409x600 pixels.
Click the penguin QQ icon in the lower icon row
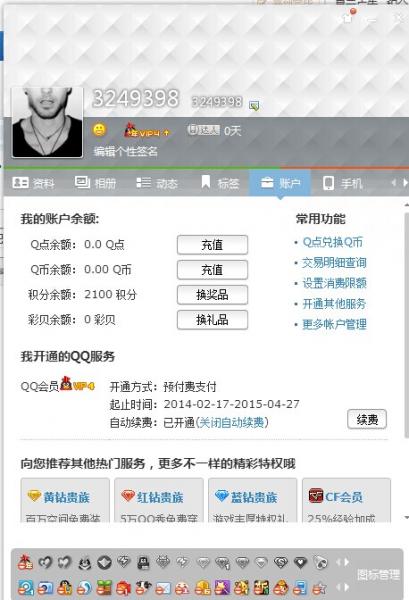(65, 587)
